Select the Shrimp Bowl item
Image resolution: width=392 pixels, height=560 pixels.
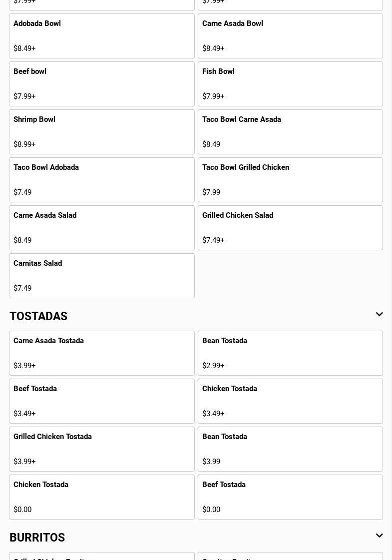[x=101, y=132]
